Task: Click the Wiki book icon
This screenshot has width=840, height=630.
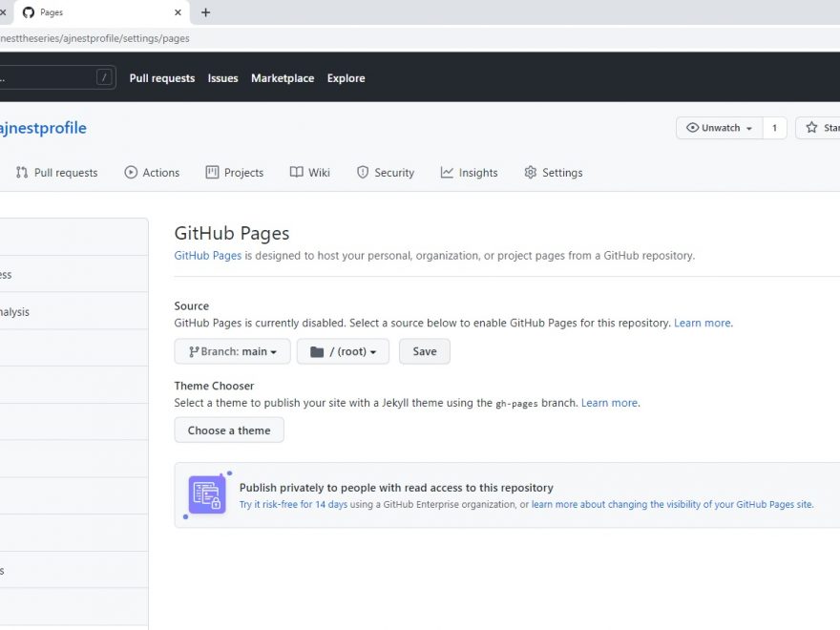Action: click(x=297, y=173)
